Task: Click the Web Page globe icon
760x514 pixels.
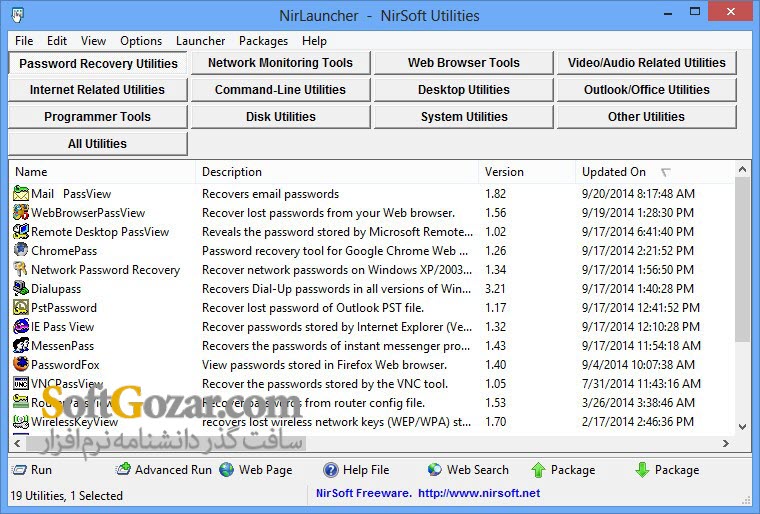Action: [x=226, y=469]
